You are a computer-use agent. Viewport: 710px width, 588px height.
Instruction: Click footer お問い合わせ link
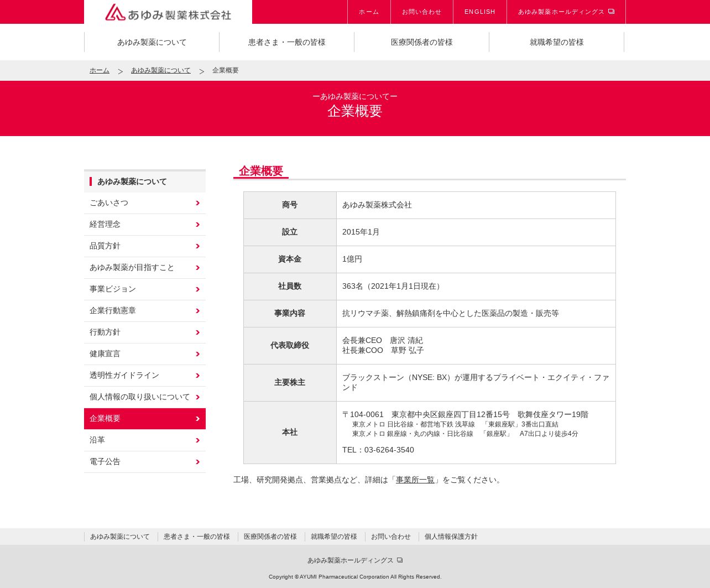pos(391,537)
